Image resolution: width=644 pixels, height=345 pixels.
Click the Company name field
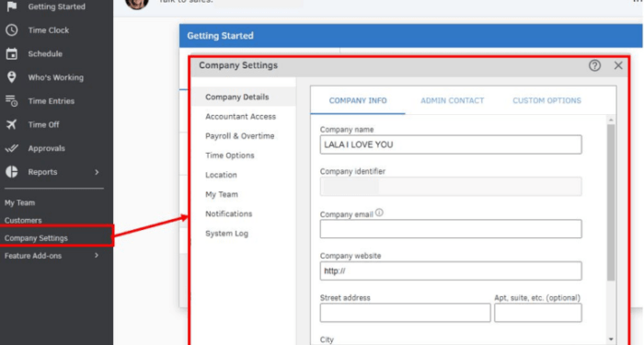(451, 144)
